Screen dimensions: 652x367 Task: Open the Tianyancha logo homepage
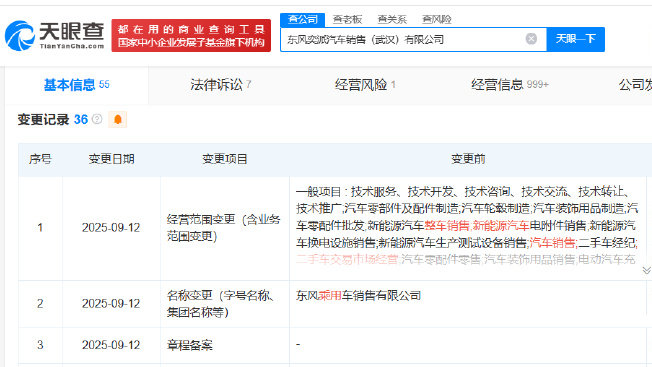[54, 36]
